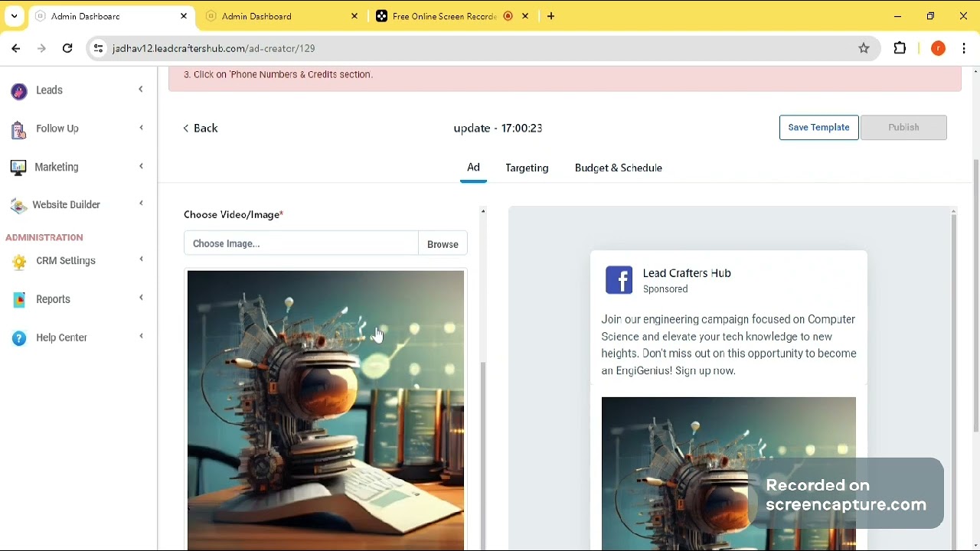Click the Lead Crafters Hub page name
This screenshot has height=551, width=980.
click(687, 273)
